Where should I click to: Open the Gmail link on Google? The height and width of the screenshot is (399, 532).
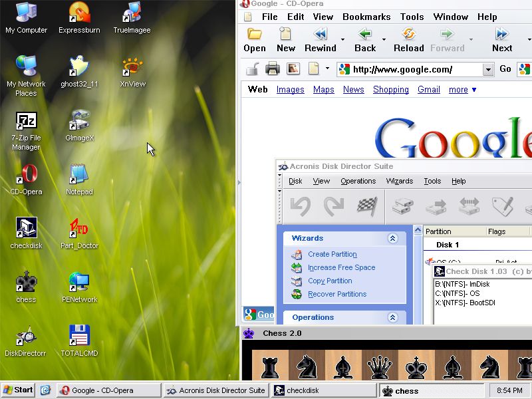[428, 90]
